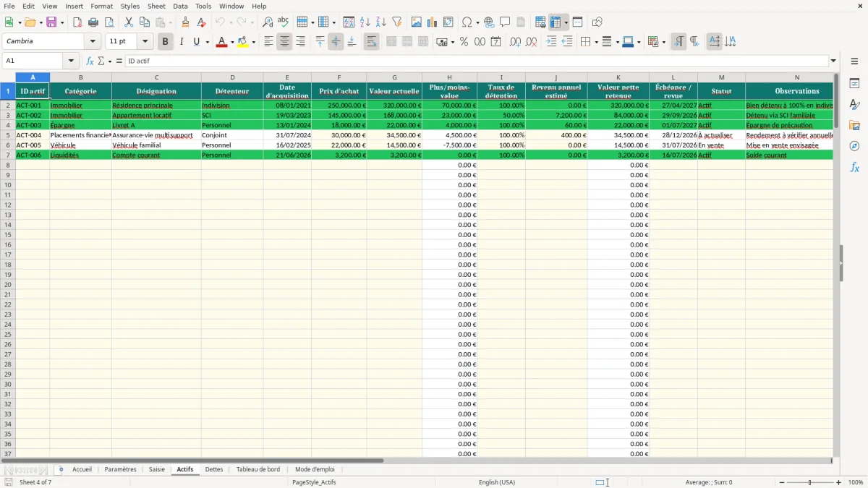Click the AutoFilter funnel icon
This screenshot has height=488, width=868.
click(397, 22)
